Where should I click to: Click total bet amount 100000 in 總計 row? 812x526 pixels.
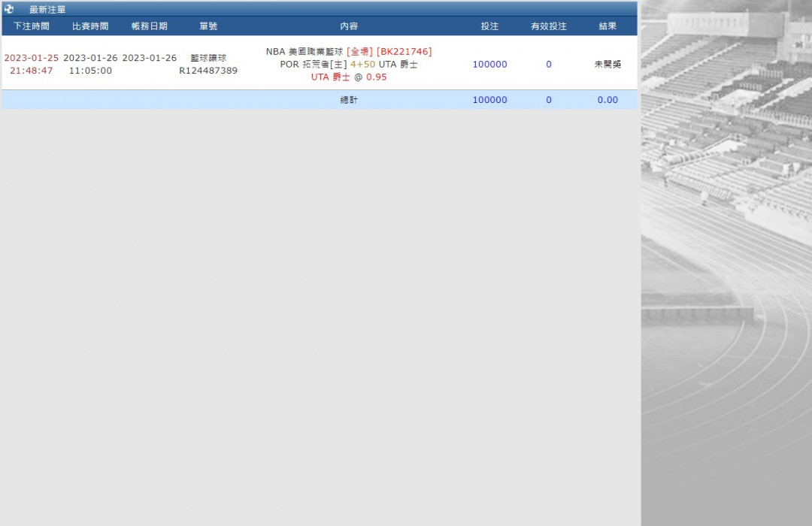490,100
